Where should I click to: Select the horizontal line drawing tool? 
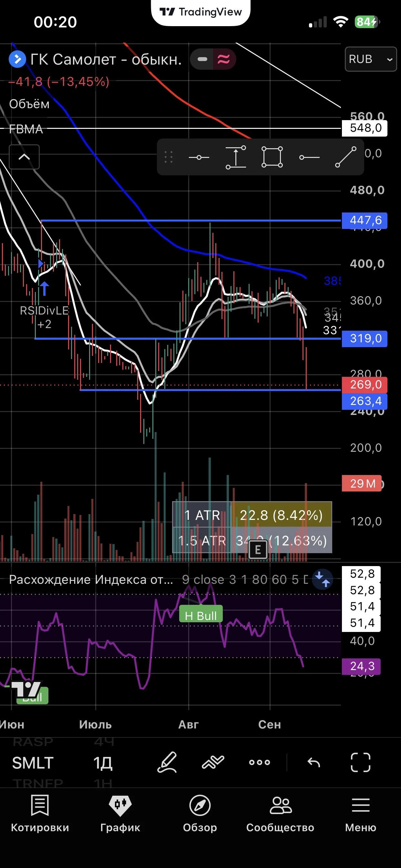199,157
